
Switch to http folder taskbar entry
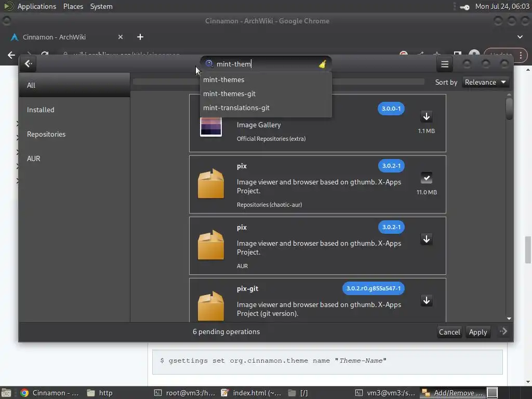pyautogui.click(x=100, y=393)
